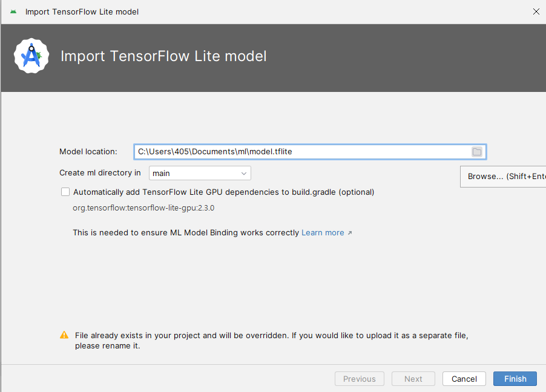Click the 'This is needed to ensure' text

tap(186, 232)
